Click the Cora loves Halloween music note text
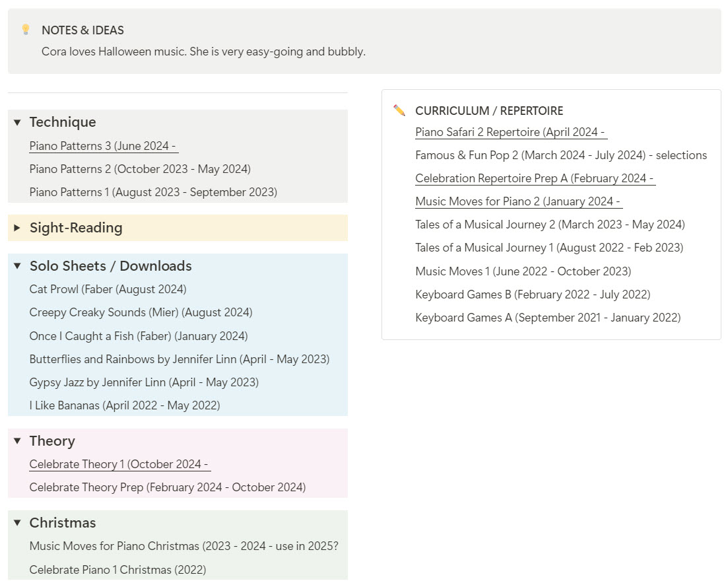 [203, 52]
